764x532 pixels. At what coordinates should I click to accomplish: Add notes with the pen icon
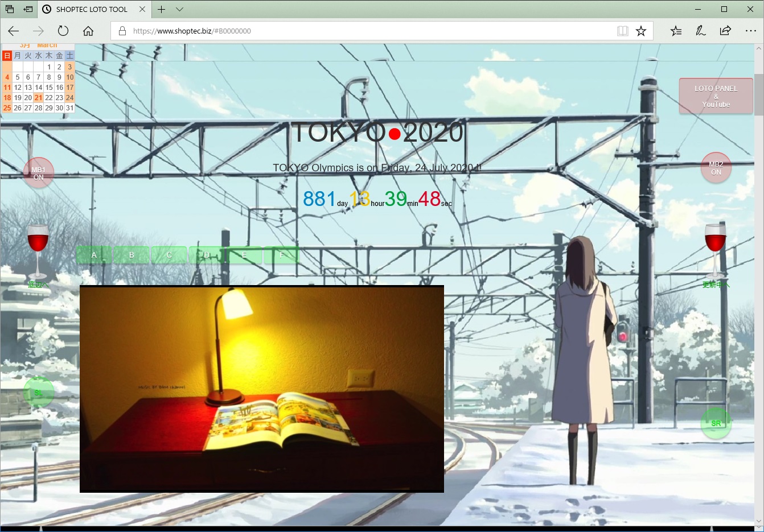click(701, 31)
